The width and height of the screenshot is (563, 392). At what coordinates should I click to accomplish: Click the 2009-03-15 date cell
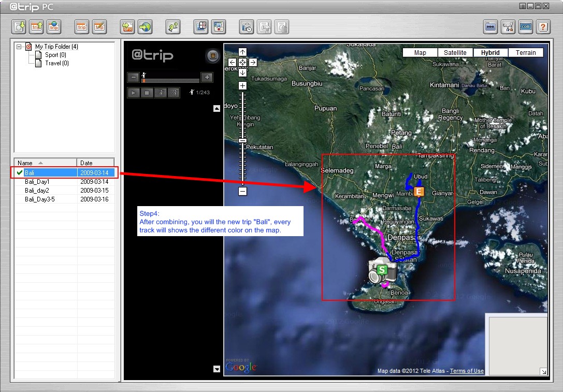tap(94, 190)
